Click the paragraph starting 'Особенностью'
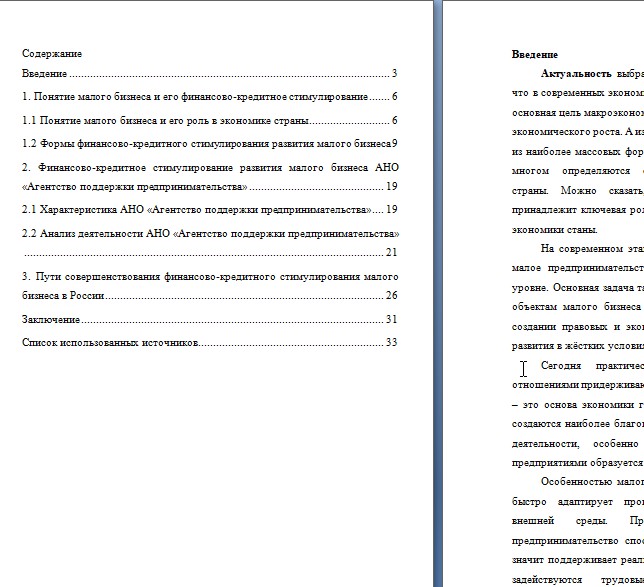Image resolution: width=644 pixels, height=587 pixels. tap(578, 532)
